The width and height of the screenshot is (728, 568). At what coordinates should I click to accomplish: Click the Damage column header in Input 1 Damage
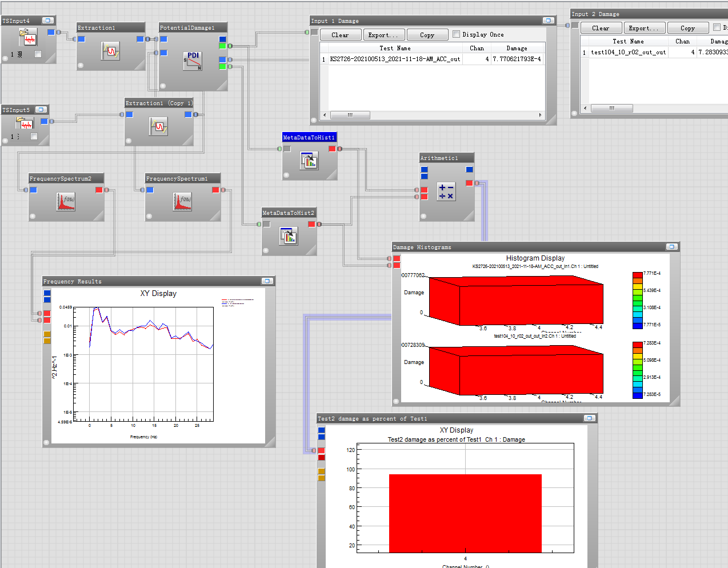pyautogui.click(x=517, y=48)
